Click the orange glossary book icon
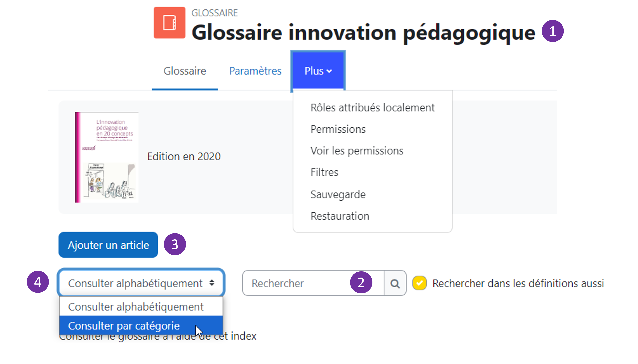 coord(169,23)
